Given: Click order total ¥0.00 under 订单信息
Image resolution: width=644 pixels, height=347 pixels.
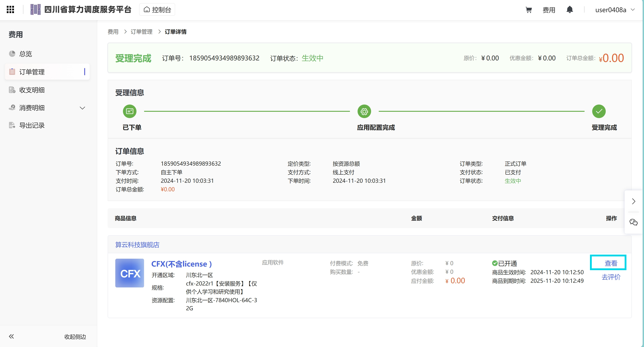Looking at the screenshot, I should 168,189.
